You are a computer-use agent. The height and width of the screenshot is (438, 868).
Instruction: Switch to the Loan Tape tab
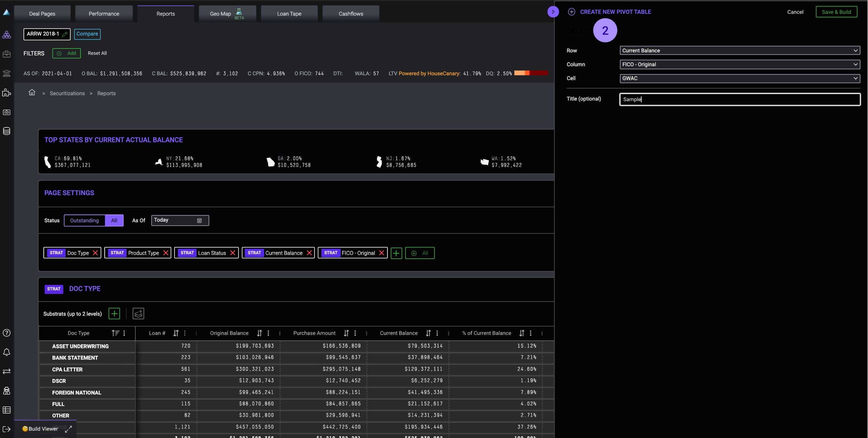pyautogui.click(x=289, y=14)
